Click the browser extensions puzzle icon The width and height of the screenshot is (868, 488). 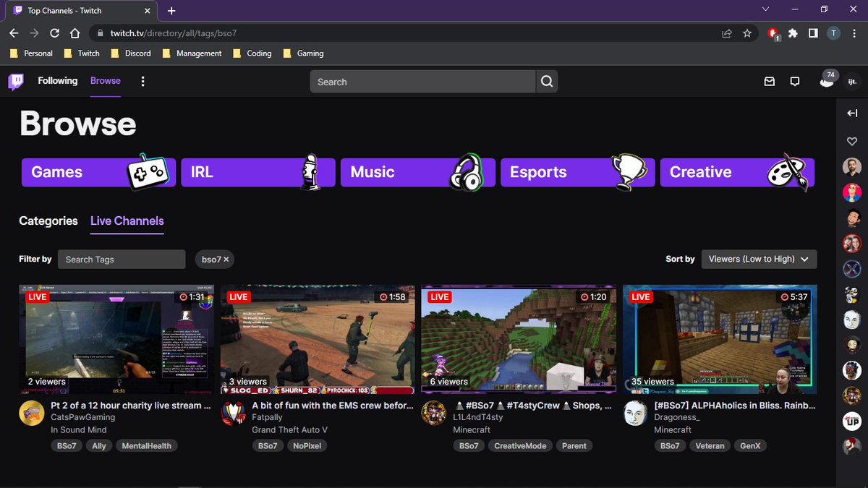(x=793, y=33)
